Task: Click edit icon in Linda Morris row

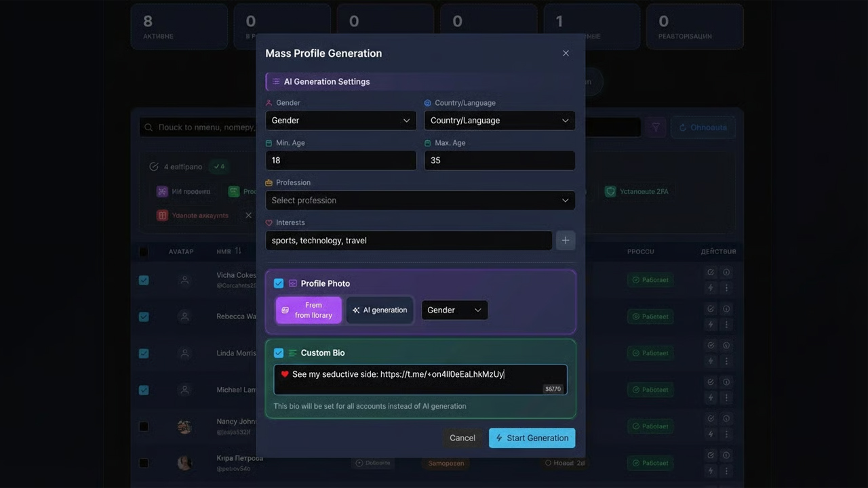Action: point(711,345)
